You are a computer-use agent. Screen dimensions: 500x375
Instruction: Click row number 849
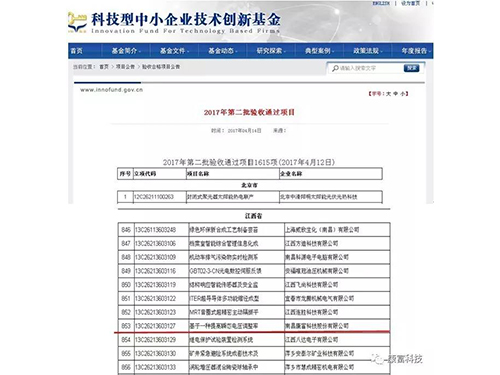tap(126, 271)
